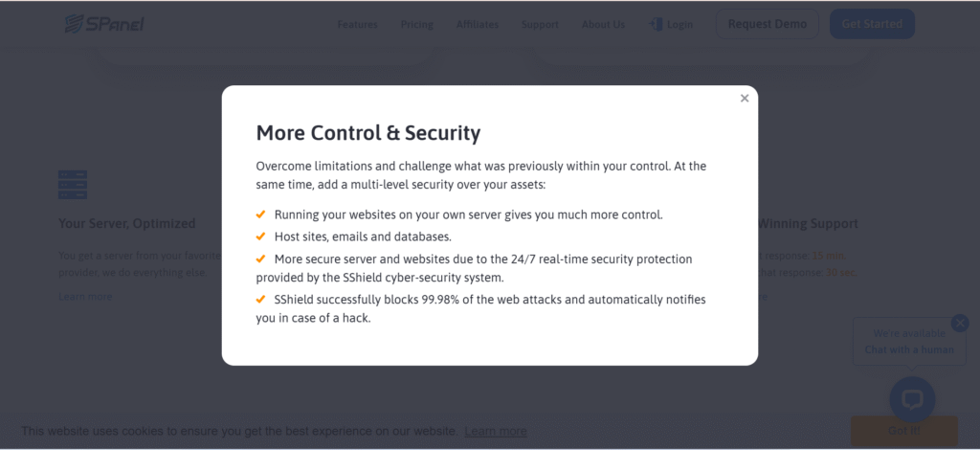Accept cookies with Got it! button
Screen dimensions: 980x450
(903, 432)
